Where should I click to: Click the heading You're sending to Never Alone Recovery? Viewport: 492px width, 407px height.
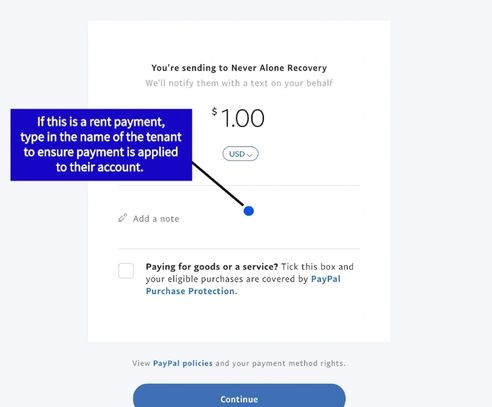point(239,68)
